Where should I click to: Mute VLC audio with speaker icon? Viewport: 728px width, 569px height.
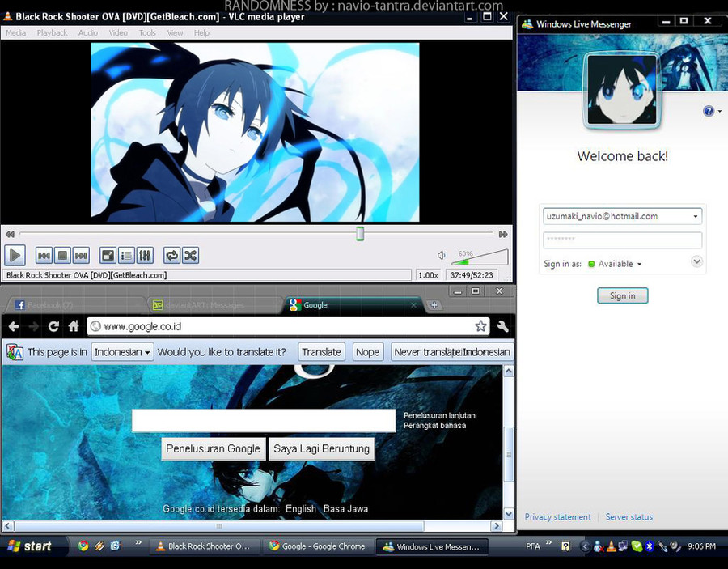[x=442, y=255]
